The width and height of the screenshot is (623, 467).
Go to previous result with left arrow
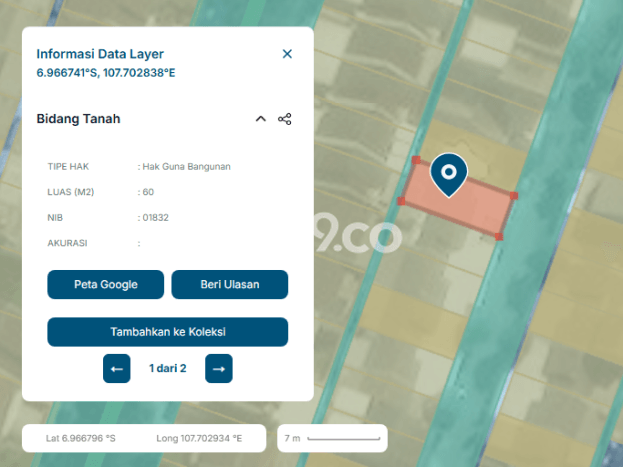click(x=116, y=368)
